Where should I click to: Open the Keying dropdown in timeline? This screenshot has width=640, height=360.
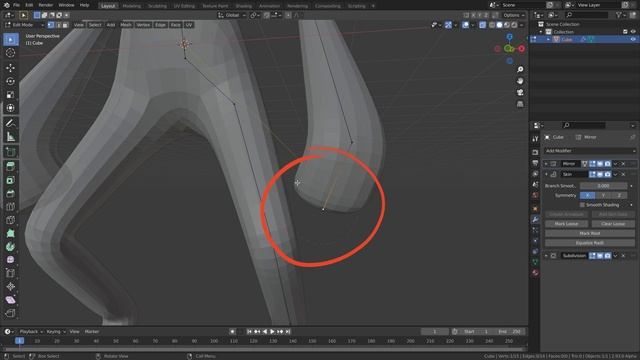[56, 332]
